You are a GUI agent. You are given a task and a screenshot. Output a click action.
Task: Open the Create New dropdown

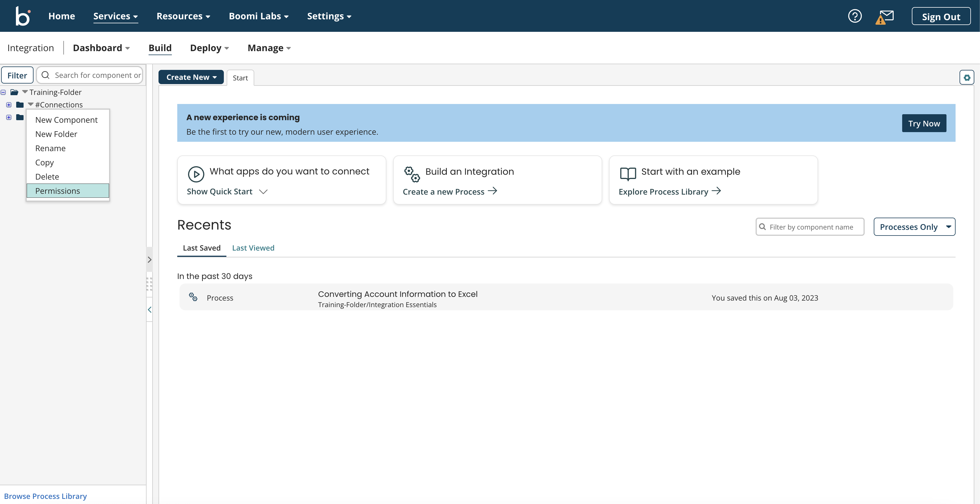coord(191,77)
